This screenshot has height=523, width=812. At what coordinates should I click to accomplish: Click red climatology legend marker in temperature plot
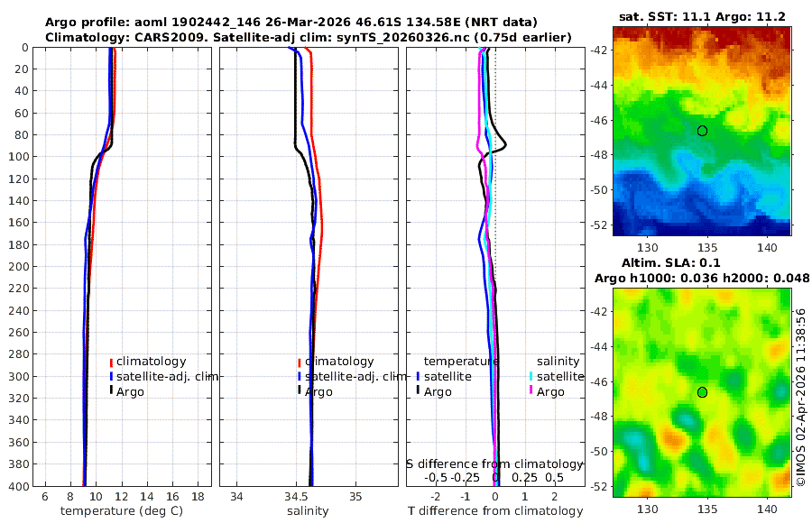[x=111, y=362]
